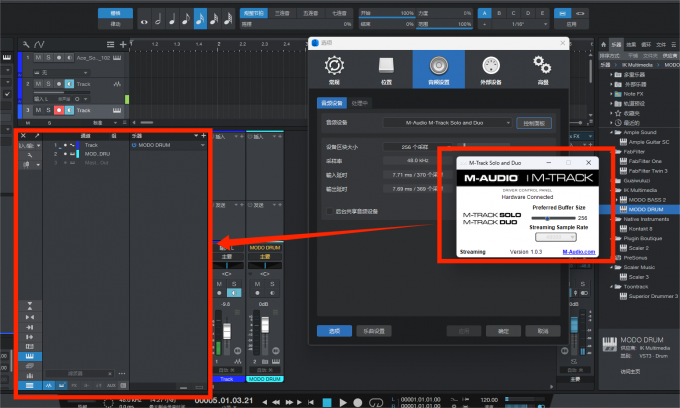This screenshot has width=680, height=408.
Task: Go to browser home icon
Action: point(603,45)
